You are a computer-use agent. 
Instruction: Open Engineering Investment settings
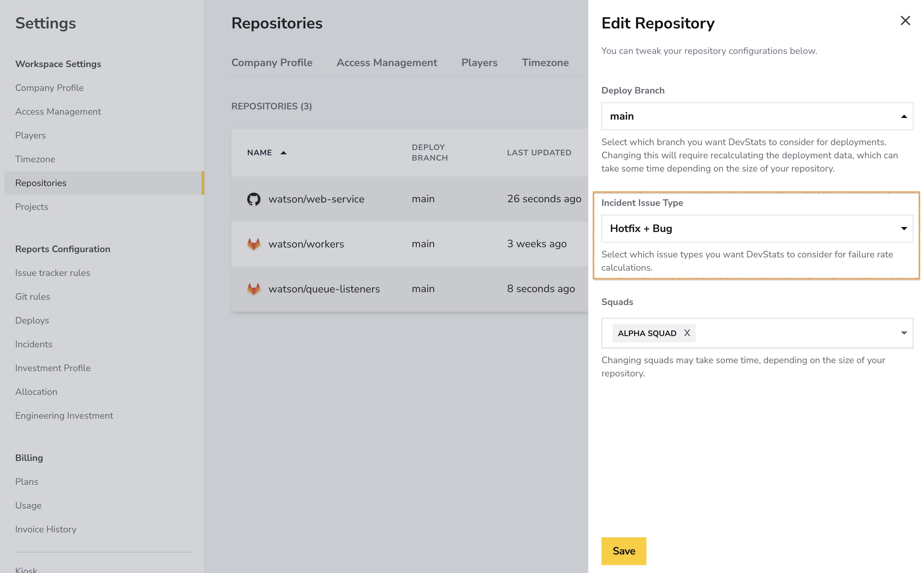64,415
